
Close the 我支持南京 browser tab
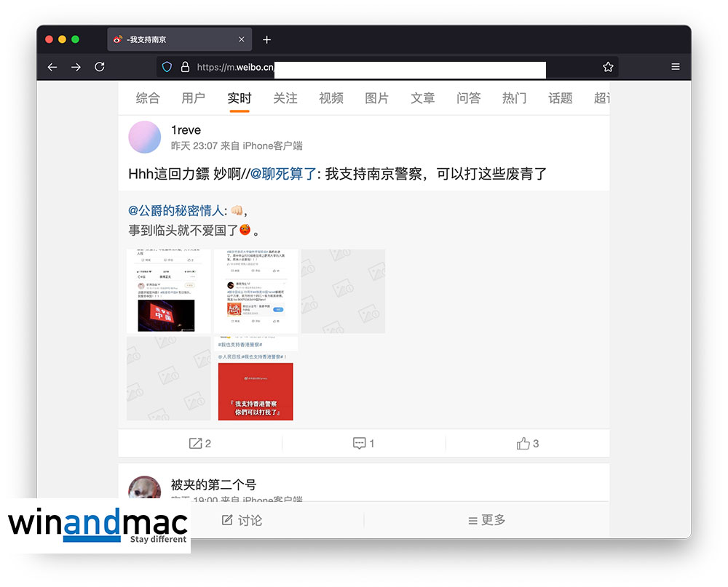tap(242, 39)
